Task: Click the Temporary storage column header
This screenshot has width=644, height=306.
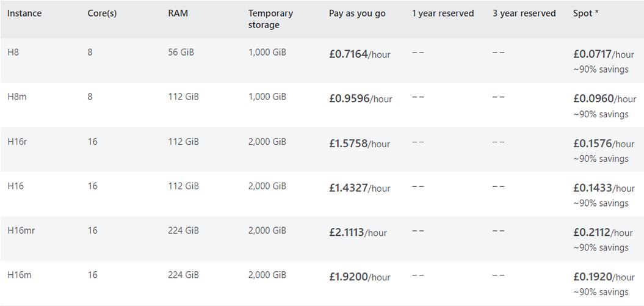Action: [x=270, y=19]
